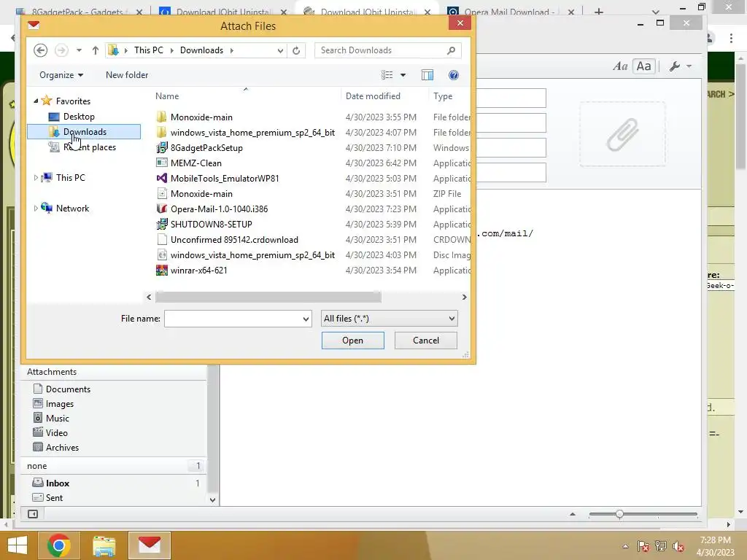
Task: Expand the Network tree node
Action: tap(36, 208)
